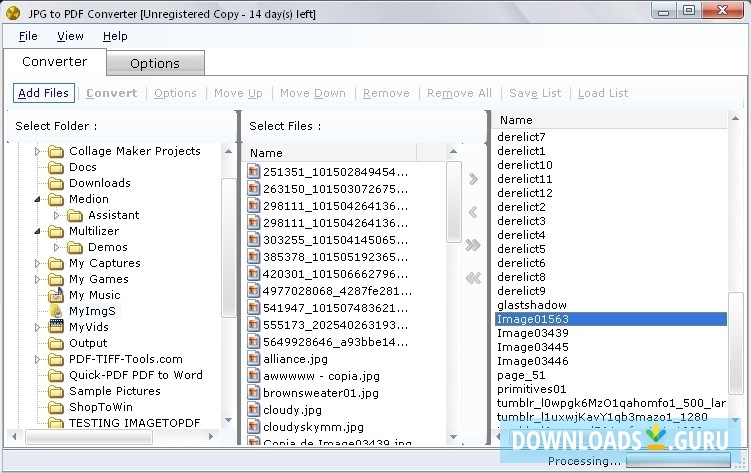This screenshot has width=751, height=473.
Task: Click the file icon beside brownsweater01.jpg
Action: point(253,393)
